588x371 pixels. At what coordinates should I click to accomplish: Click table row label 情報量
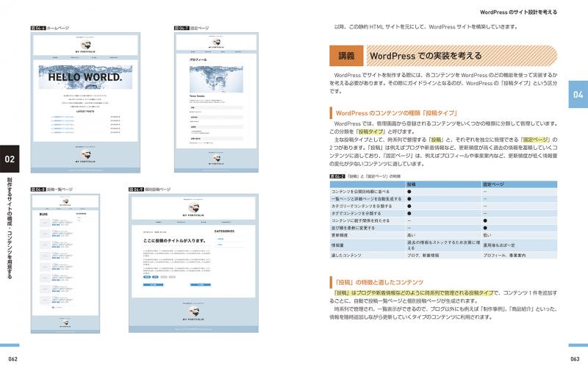[337, 245]
